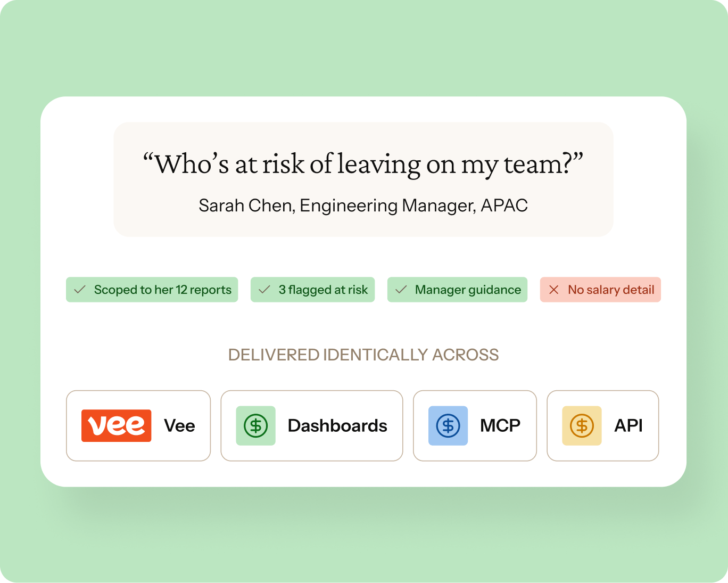Click the checkmark beside Scoped to her 12 reports
728x583 pixels.
(x=80, y=290)
